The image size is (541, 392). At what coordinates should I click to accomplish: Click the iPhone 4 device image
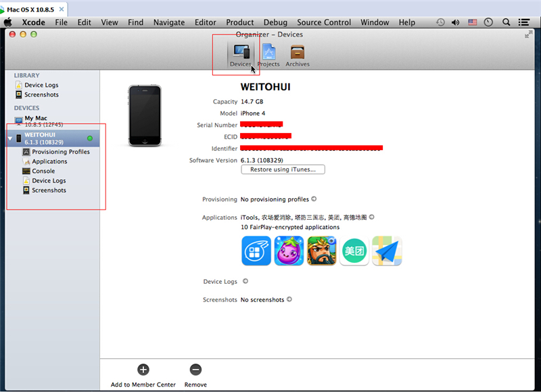click(x=145, y=116)
